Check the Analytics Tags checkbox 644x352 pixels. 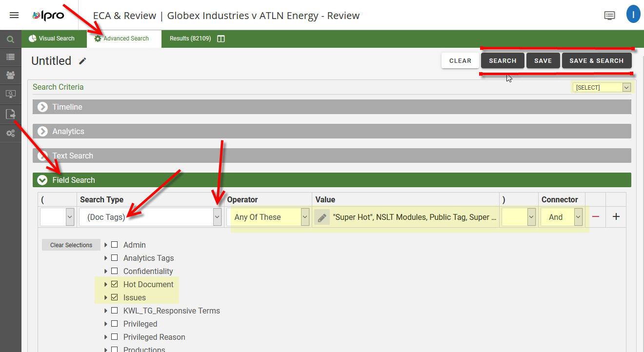(114, 258)
